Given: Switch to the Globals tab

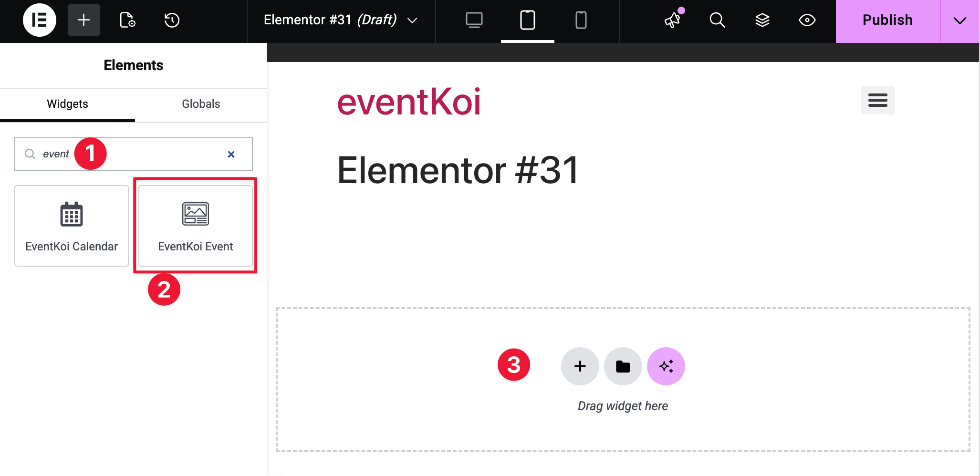Looking at the screenshot, I should click(201, 104).
